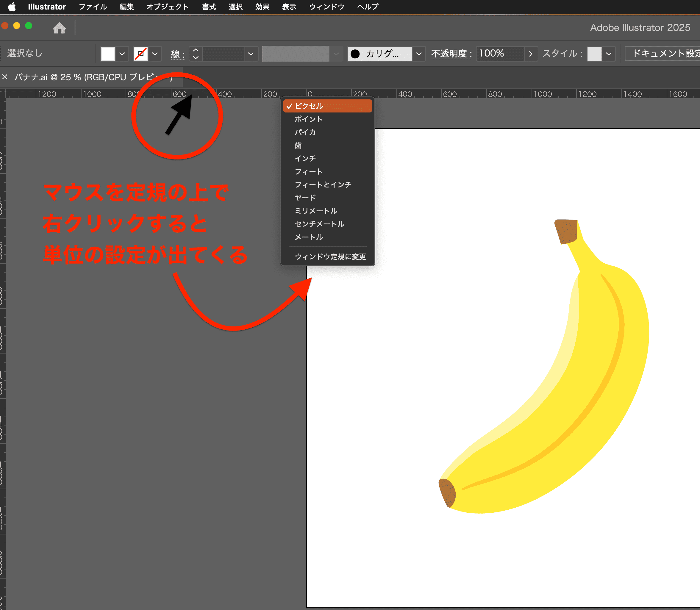Select checked ピクセル unit option
The image size is (700, 610).
[309, 106]
